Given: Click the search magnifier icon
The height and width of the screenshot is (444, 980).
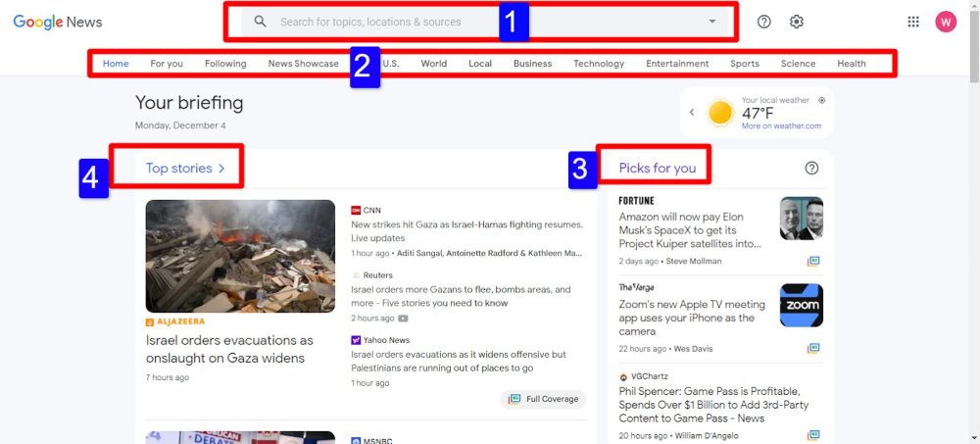Looking at the screenshot, I should [261, 22].
